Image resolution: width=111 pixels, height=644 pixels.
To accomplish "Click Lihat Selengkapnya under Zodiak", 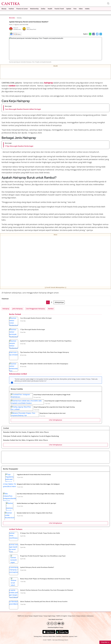I will tap(55, 445).
